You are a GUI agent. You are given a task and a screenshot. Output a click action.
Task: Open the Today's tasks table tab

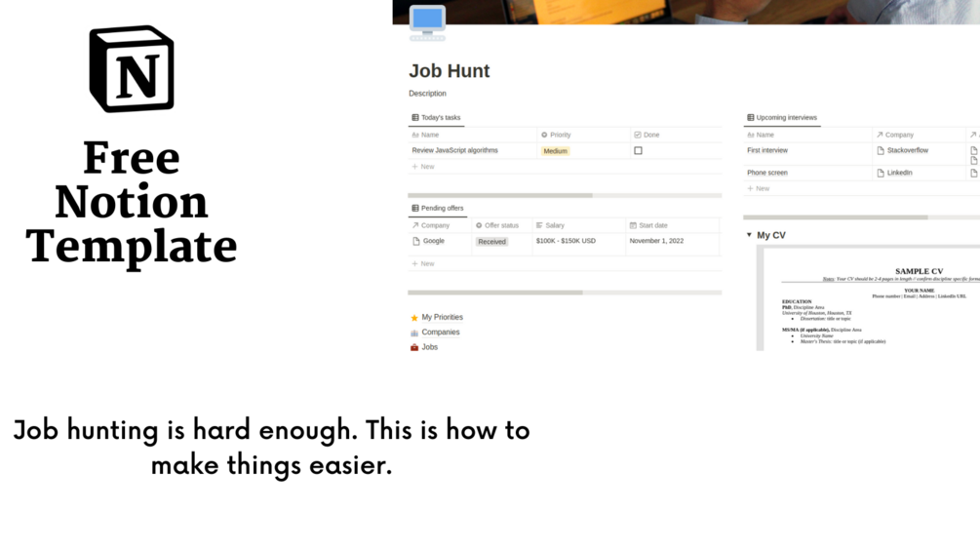tap(436, 117)
